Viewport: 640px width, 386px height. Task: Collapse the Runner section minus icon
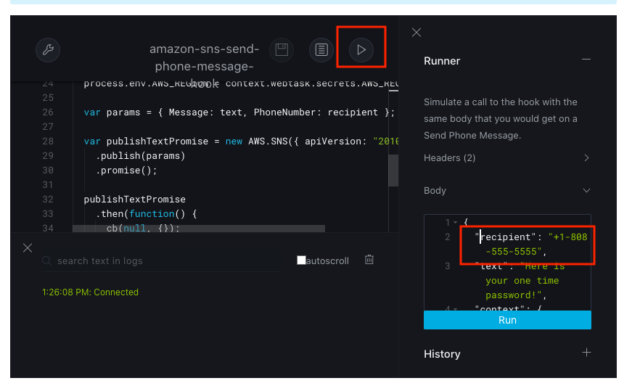pyautogui.click(x=586, y=60)
